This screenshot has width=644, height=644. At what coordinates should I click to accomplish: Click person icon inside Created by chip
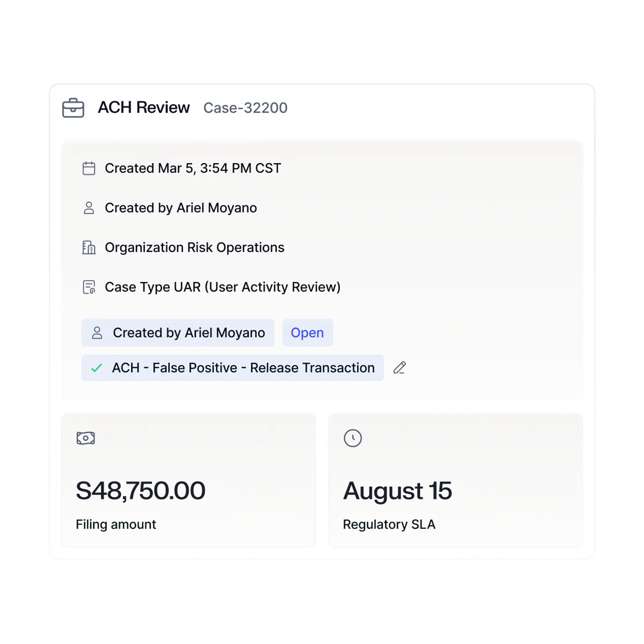pyautogui.click(x=97, y=333)
